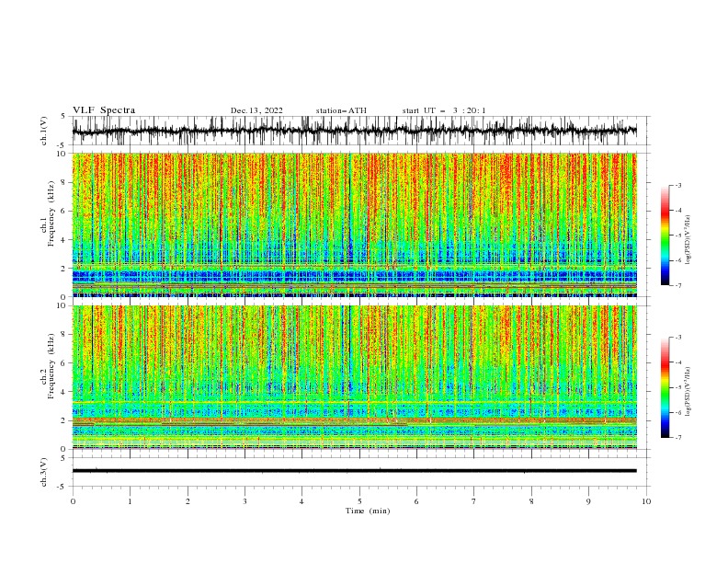Click the ch.3 waveform trace
This screenshot has width=728, height=563.
click(x=354, y=471)
